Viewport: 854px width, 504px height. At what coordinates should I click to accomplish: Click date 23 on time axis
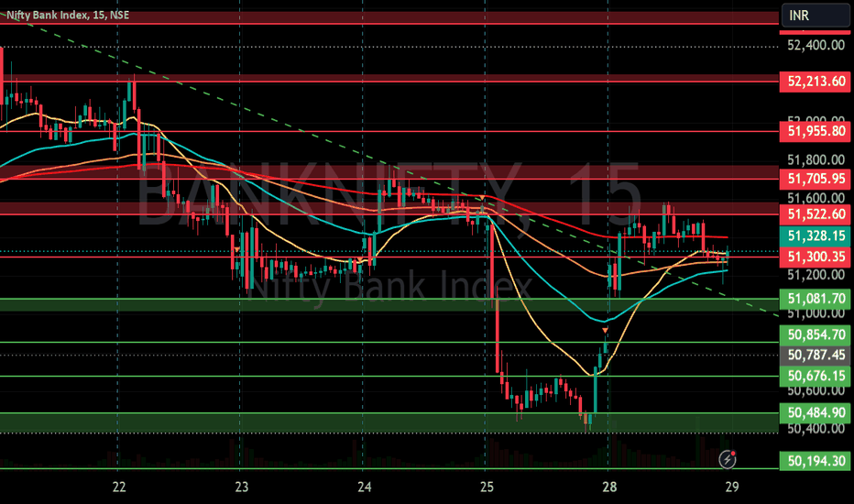(241, 487)
